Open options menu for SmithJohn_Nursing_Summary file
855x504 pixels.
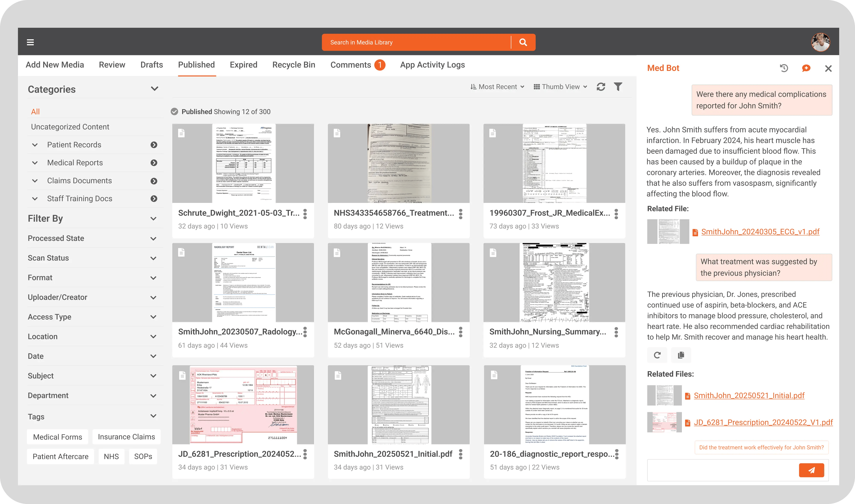click(616, 332)
